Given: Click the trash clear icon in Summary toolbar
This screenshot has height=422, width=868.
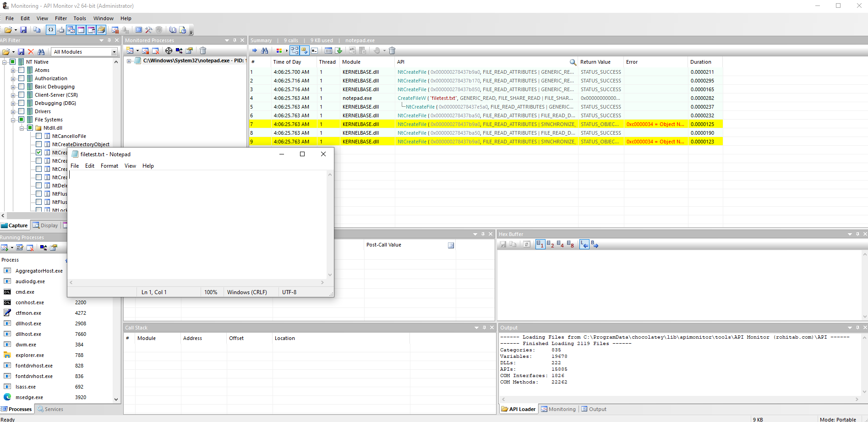Looking at the screenshot, I should pos(392,51).
